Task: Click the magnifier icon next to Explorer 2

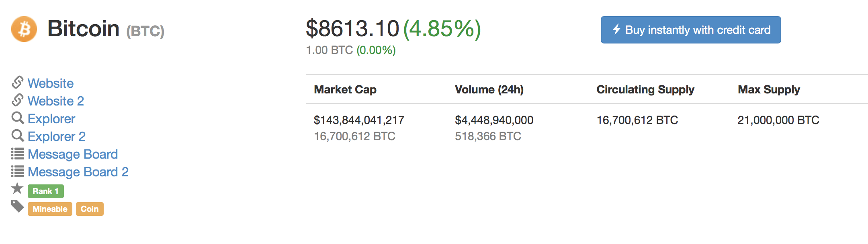Action: tap(18, 136)
